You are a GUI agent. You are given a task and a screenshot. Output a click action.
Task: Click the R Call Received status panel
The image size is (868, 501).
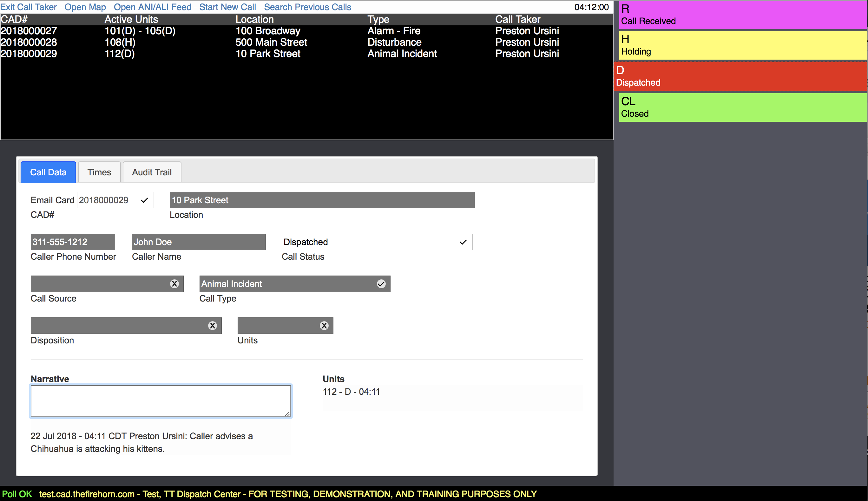point(742,16)
